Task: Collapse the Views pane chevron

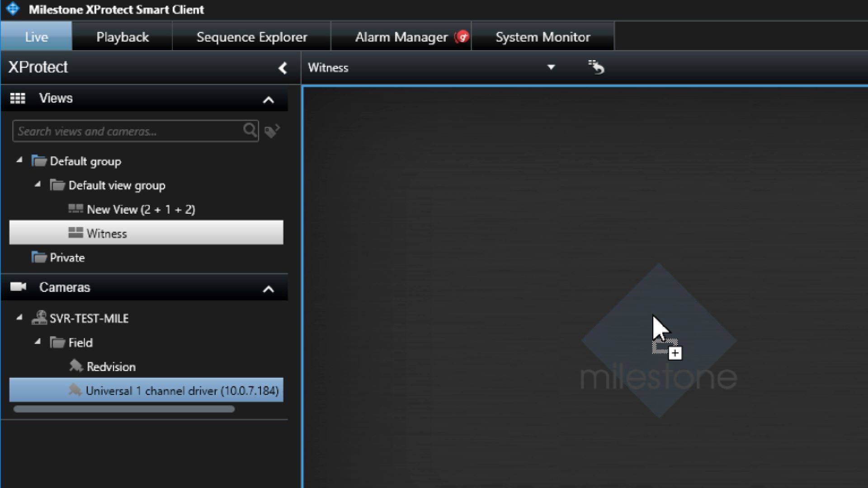Action: click(x=269, y=100)
